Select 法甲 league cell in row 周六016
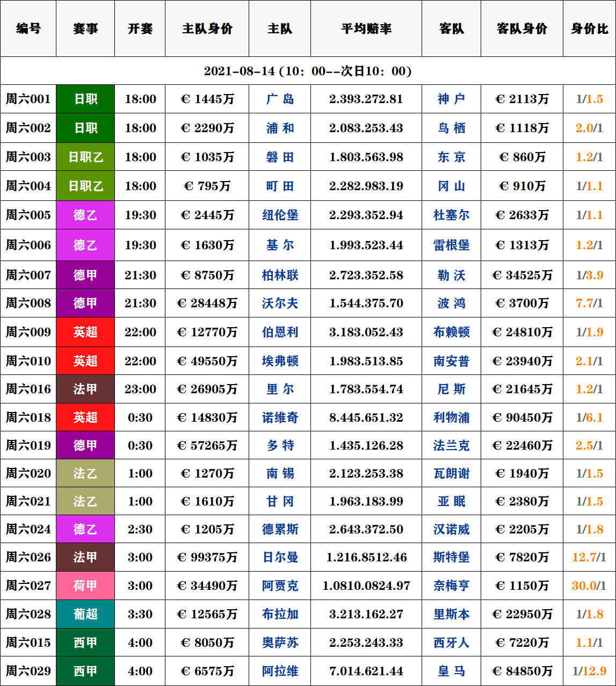Image resolution: width=616 pixels, height=686 pixels. click(x=85, y=389)
